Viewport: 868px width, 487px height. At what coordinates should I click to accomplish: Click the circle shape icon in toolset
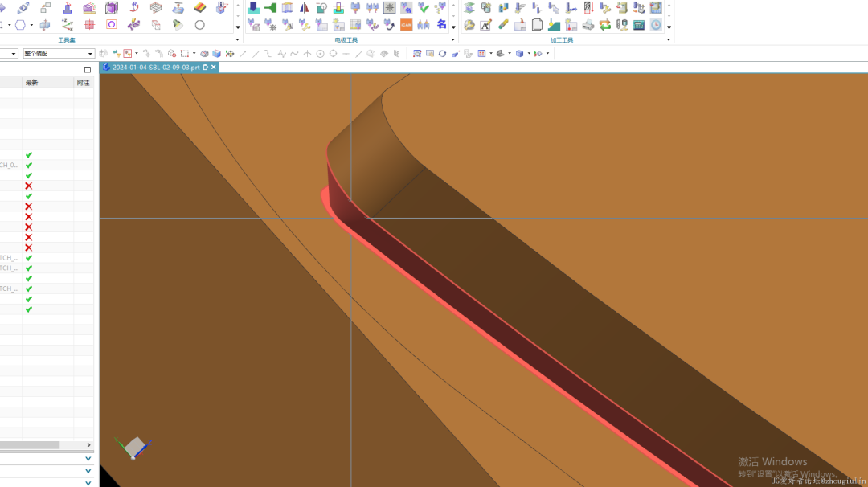tap(200, 25)
